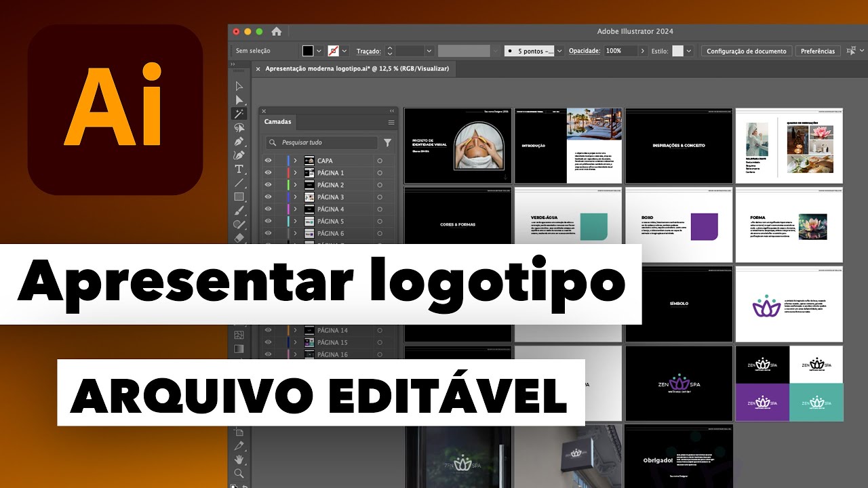Select the Magic Wand tool

point(239,113)
